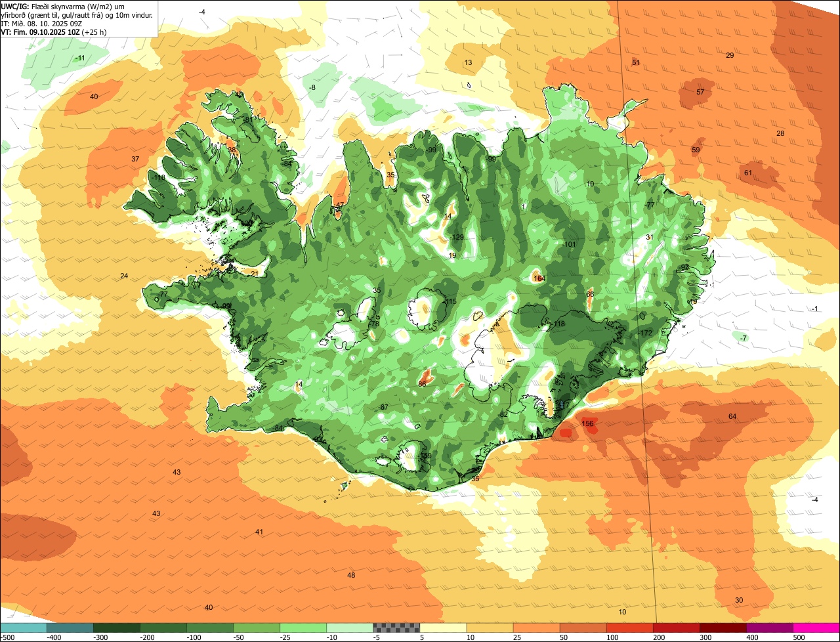Viewport: 840px width, 642px height.
Task: Click the '-101' value on the map
Action: coord(569,245)
